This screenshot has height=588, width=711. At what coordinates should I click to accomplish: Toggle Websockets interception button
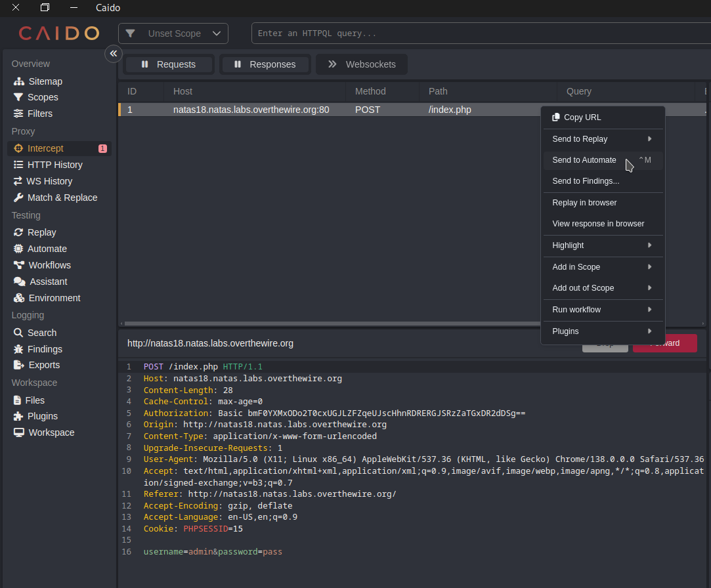(362, 64)
